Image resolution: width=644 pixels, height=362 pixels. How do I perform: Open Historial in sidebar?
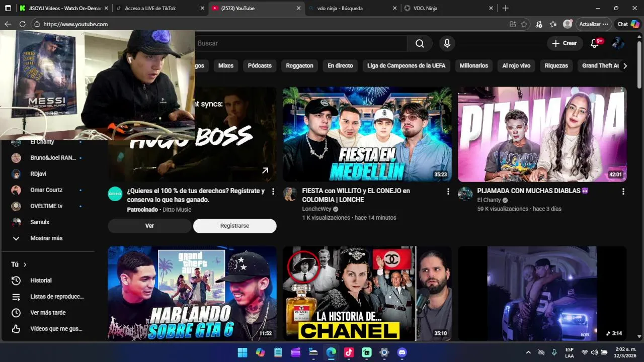(48, 281)
